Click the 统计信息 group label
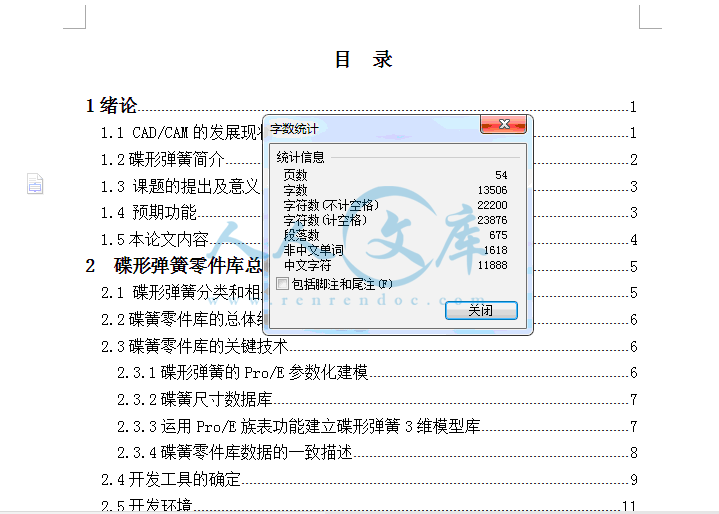Image resolution: width=719 pixels, height=514 pixels. [300, 158]
